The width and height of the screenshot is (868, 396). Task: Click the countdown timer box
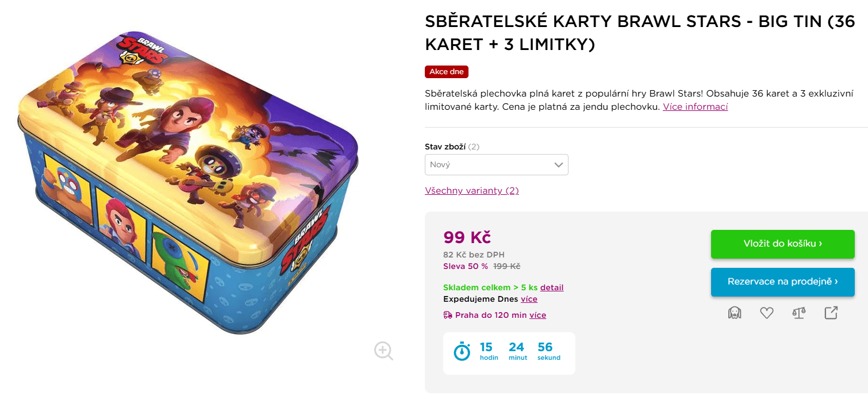(509, 353)
